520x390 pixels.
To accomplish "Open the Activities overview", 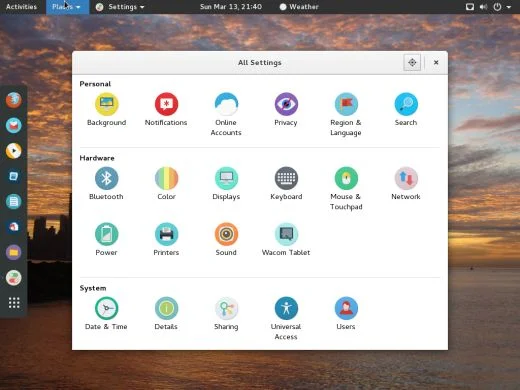I will point(21,7).
